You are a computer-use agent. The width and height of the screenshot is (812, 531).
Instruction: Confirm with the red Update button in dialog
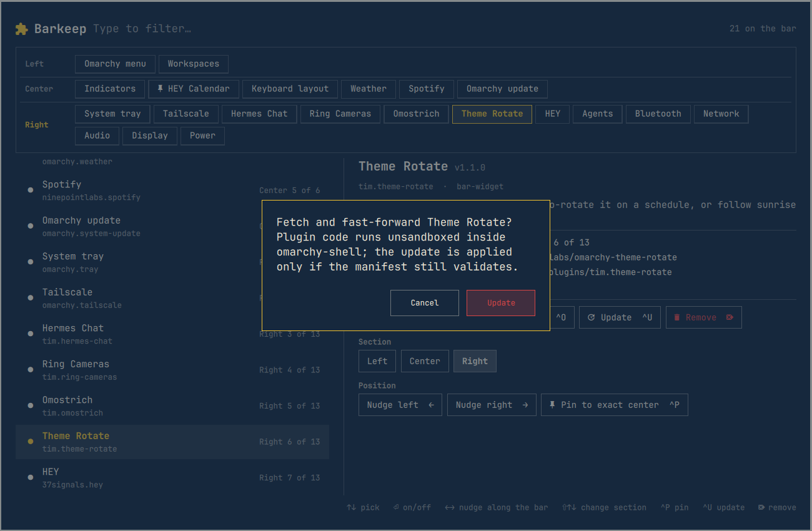click(x=501, y=303)
